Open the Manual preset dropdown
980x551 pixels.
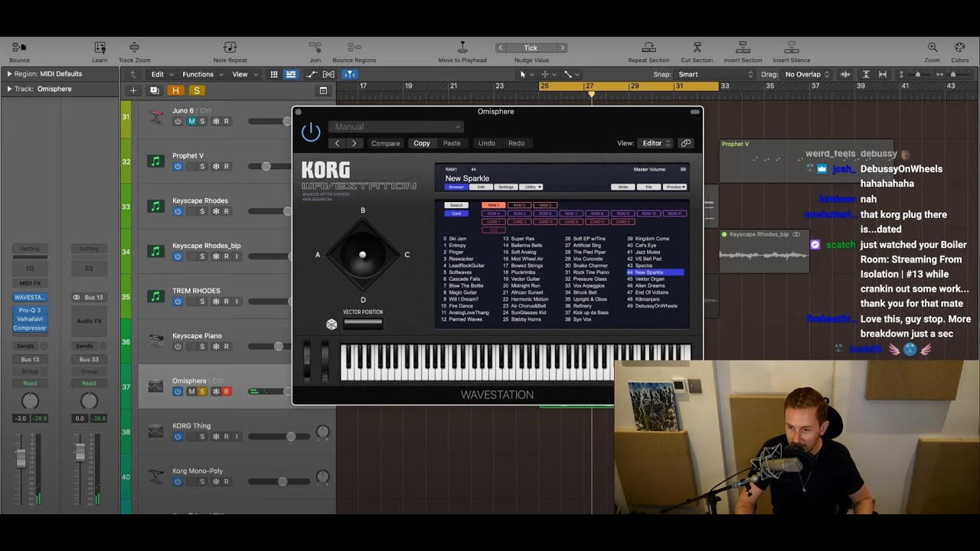click(397, 127)
